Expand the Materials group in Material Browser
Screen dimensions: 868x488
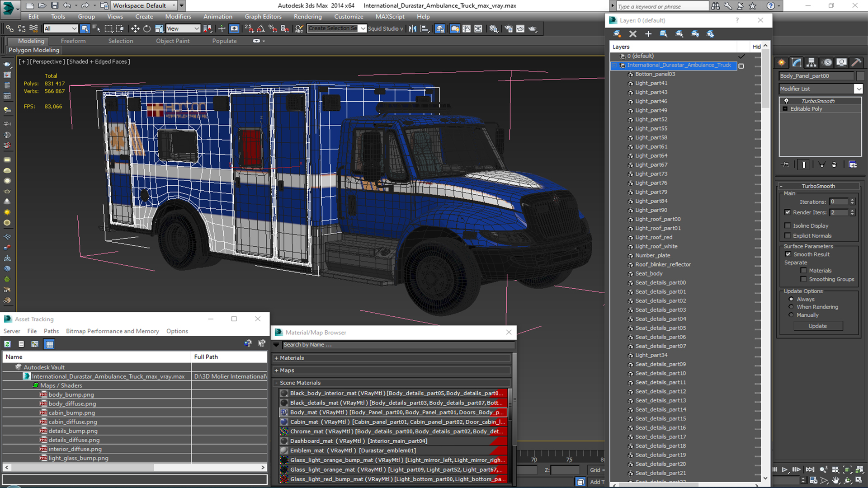click(x=276, y=358)
